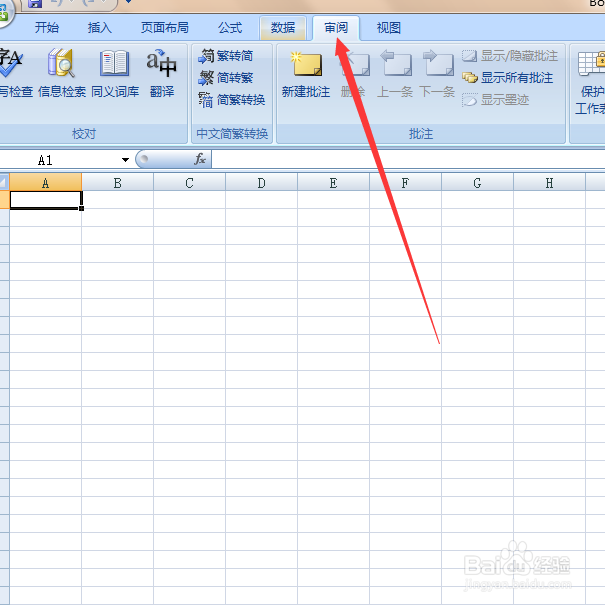Switch to the 视图 tab
This screenshot has width=605, height=605.
[389, 28]
